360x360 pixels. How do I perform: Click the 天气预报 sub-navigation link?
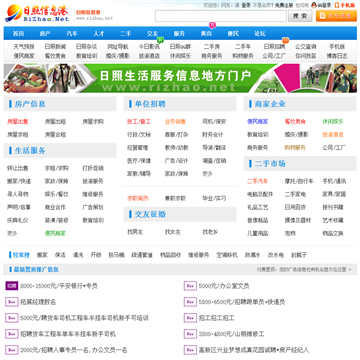tap(24, 47)
